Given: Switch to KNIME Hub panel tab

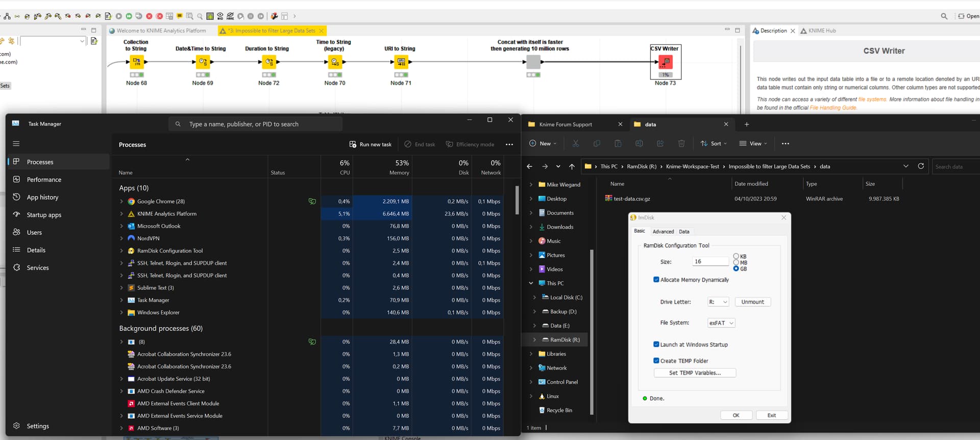Looking at the screenshot, I should point(818,31).
